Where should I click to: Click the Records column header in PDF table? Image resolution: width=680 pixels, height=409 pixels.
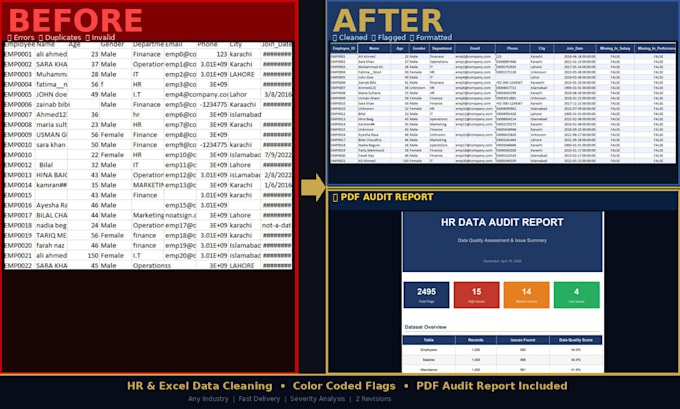pos(476,340)
